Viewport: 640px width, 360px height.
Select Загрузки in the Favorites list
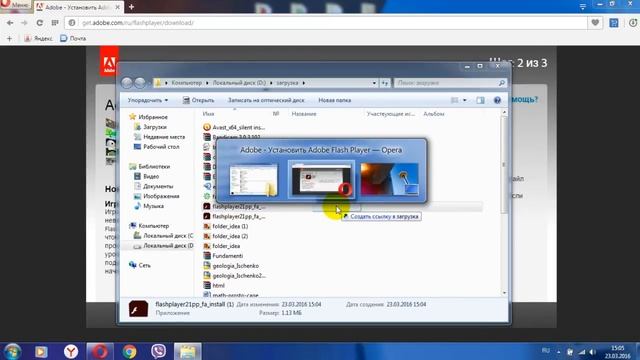150,127
